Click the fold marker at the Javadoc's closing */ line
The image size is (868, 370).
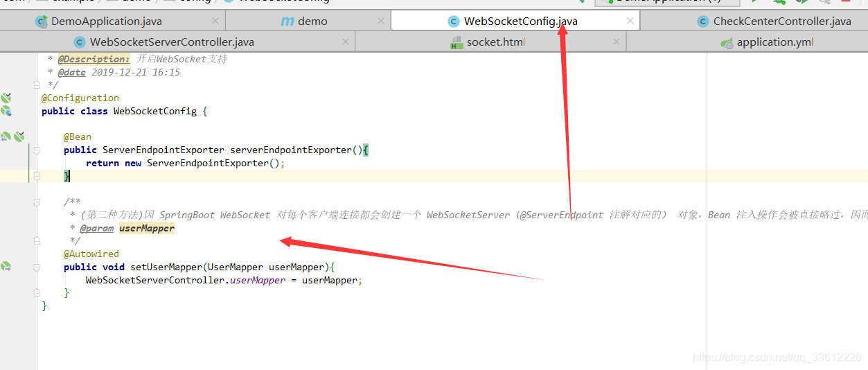[x=37, y=241]
